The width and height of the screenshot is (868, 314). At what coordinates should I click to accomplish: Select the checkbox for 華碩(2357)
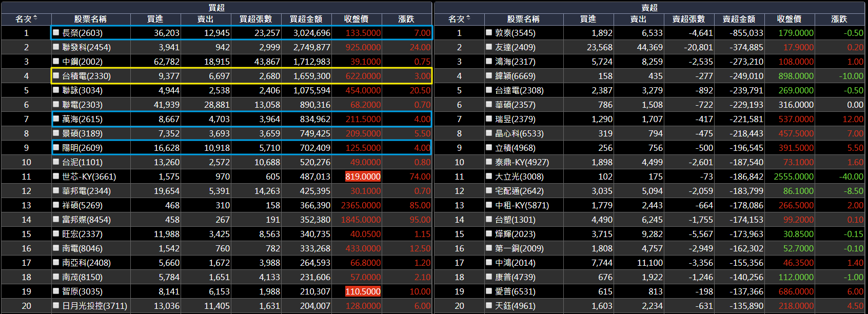[489, 104]
